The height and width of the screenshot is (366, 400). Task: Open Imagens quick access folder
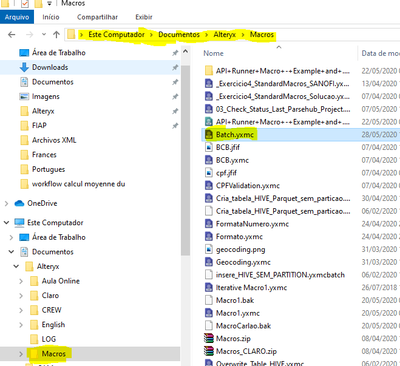(x=46, y=97)
